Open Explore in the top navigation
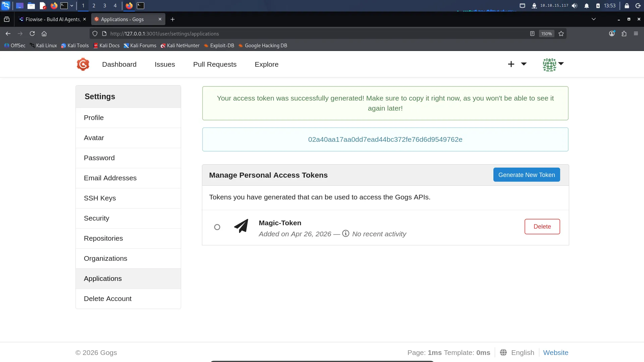This screenshot has width=644, height=362. 267,64
